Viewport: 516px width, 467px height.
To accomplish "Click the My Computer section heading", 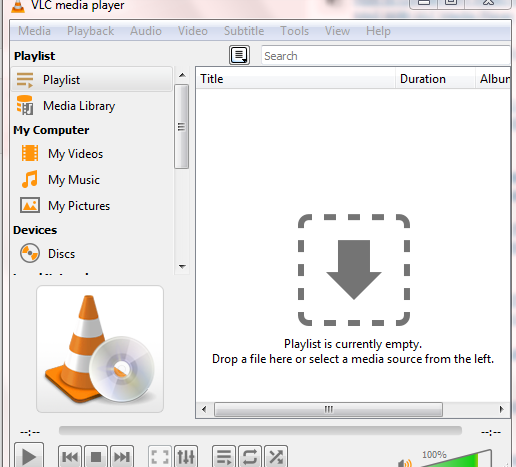I will coord(51,130).
